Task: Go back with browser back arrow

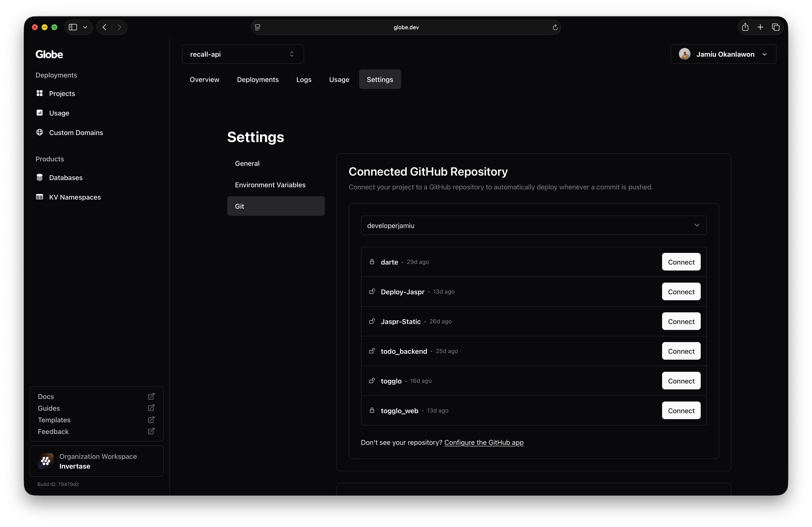Action: click(104, 27)
